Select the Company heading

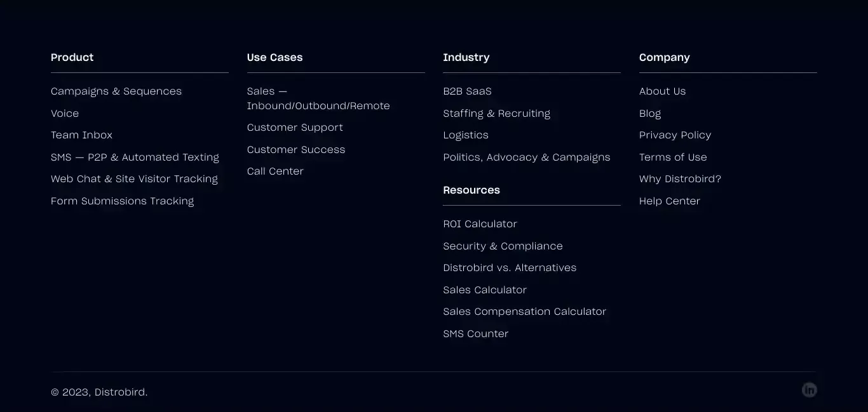click(664, 57)
